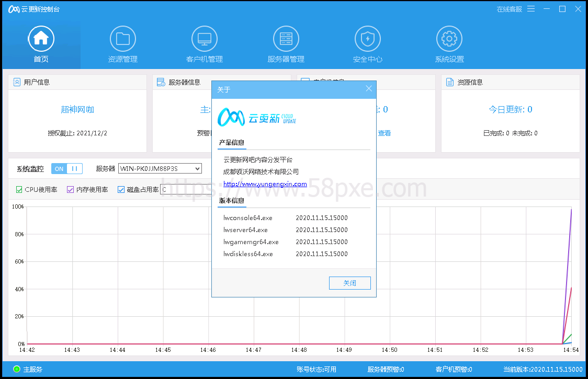This screenshot has width=588, height=379.
Task: Click 授权截止: 2021/12/2 text
Action: tap(77, 133)
